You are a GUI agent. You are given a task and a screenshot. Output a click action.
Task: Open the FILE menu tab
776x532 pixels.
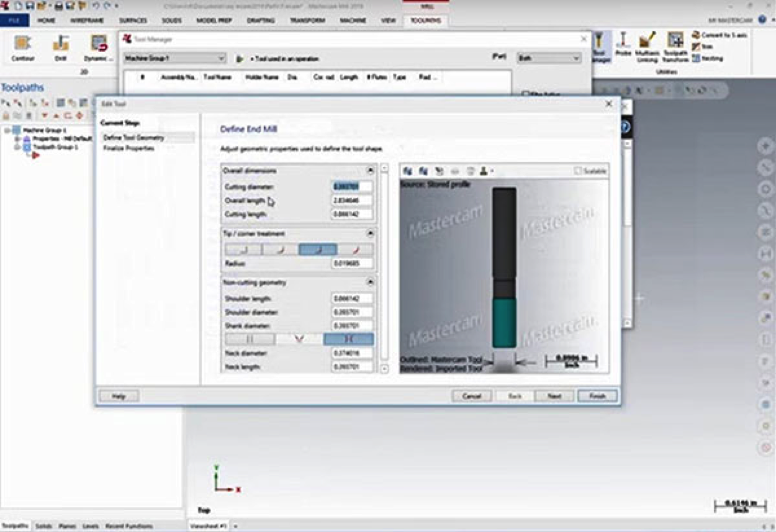[14, 20]
